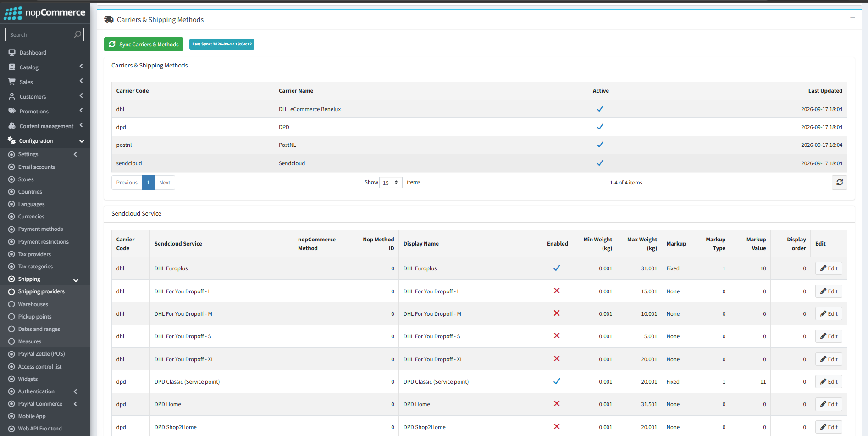Expand the PayPal Commerce submenu arrow

click(x=75, y=404)
